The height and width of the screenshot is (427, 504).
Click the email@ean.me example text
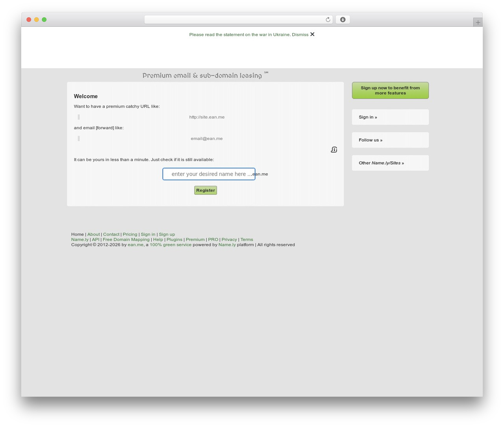point(207,139)
